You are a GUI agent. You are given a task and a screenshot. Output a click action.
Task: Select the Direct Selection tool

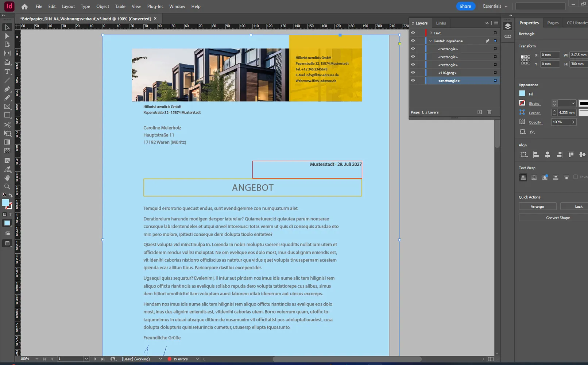pos(7,36)
